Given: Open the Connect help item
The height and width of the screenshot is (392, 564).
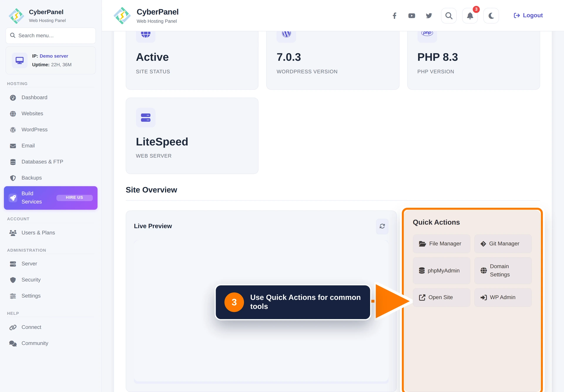Looking at the screenshot, I should click(51, 327).
